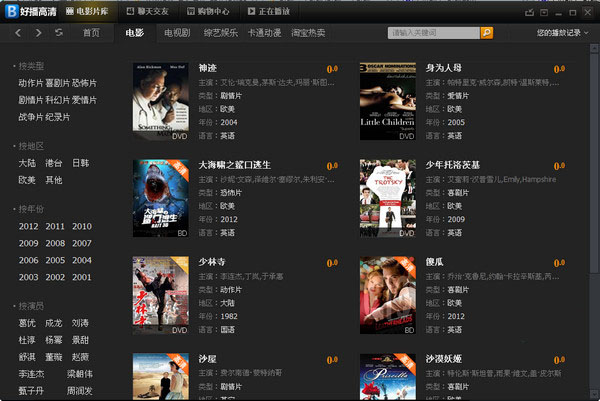Go back with the left arrow

point(20,33)
